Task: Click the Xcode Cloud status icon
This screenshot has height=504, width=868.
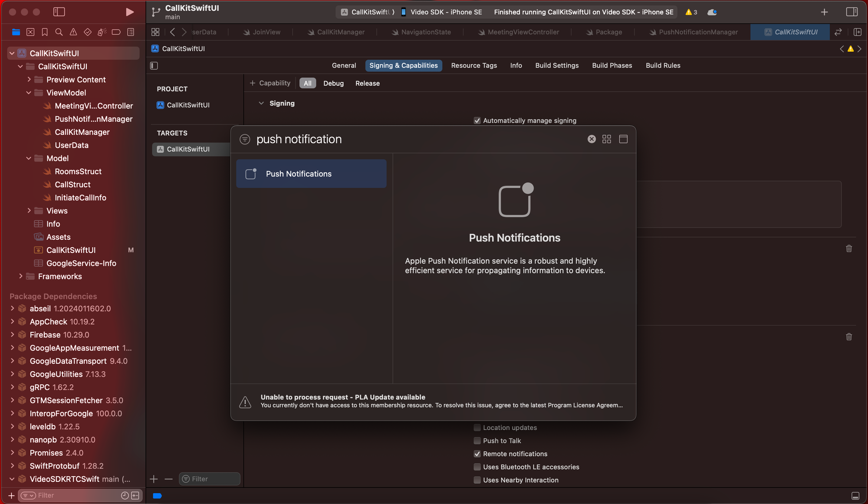Action: pyautogui.click(x=712, y=12)
